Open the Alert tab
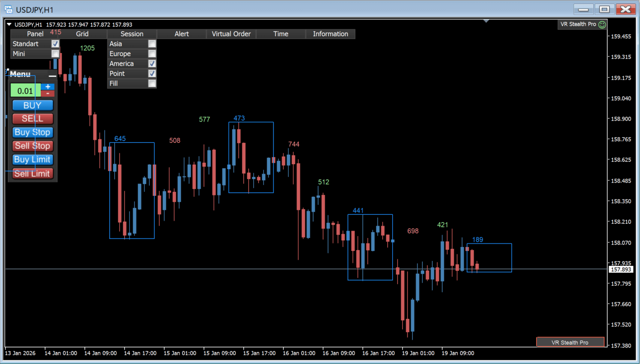Screen dimensions: 640x364 click(x=182, y=34)
